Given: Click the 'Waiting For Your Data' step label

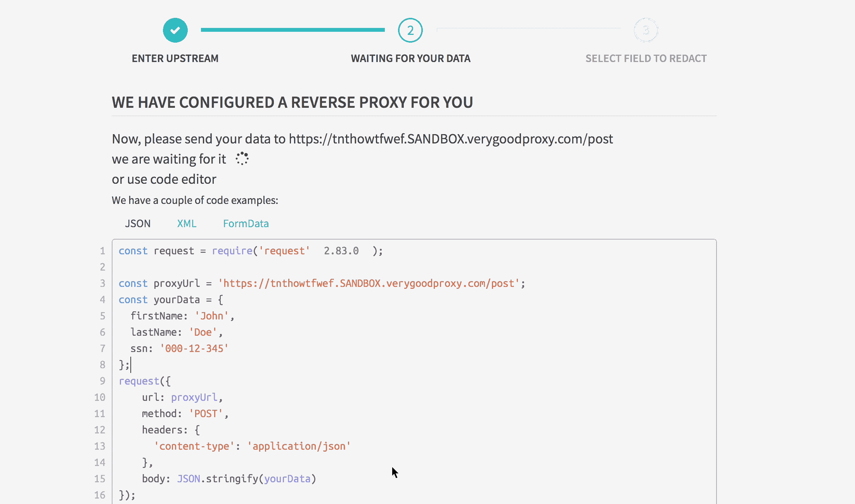Looking at the screenshot, I should coord(410,59).
